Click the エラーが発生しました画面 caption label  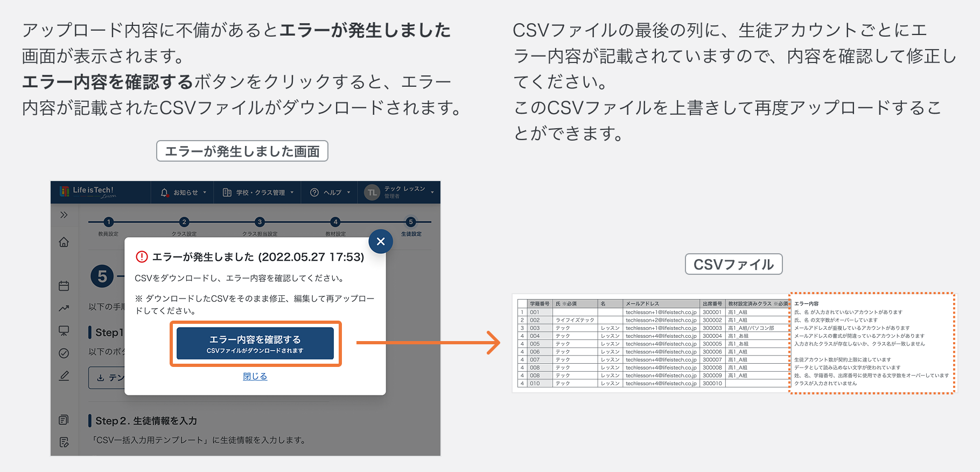click(x=242, y=151)
